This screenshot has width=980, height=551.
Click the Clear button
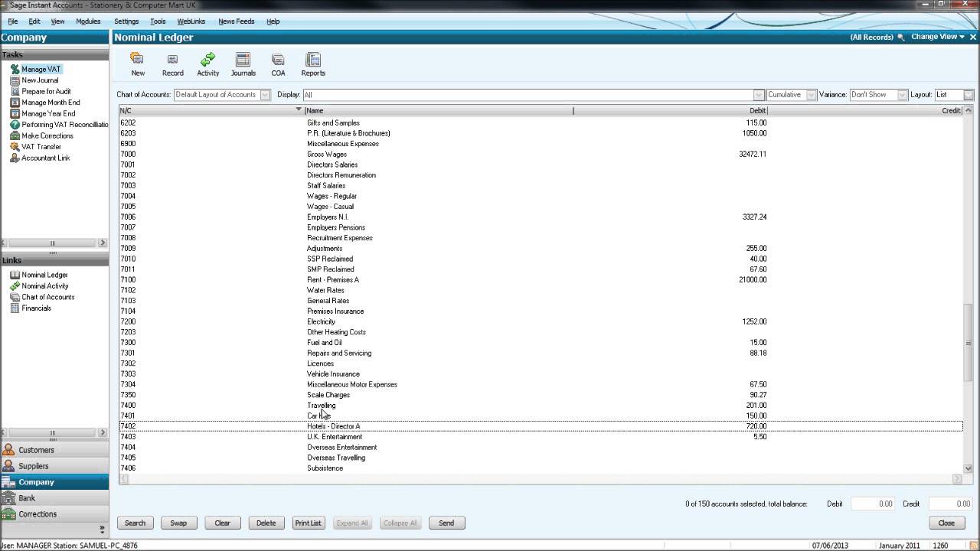[x=222, y=523]
